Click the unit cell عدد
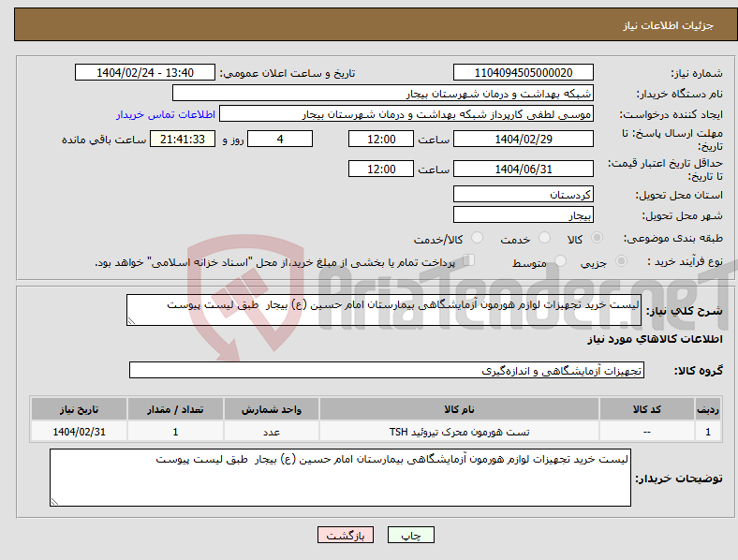Viewport: 738px width, 560px height. coord(272,432)
